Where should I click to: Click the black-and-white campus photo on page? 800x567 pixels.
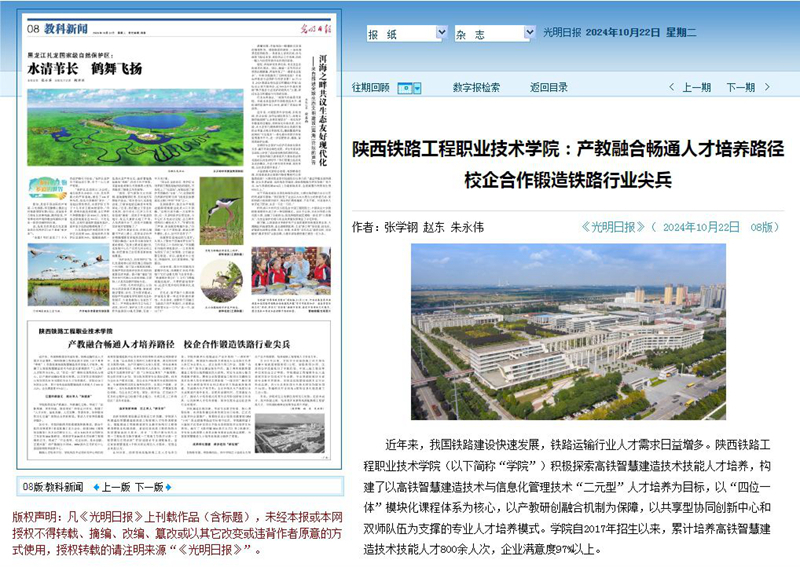pyautogui.click(x=289, y=433)
